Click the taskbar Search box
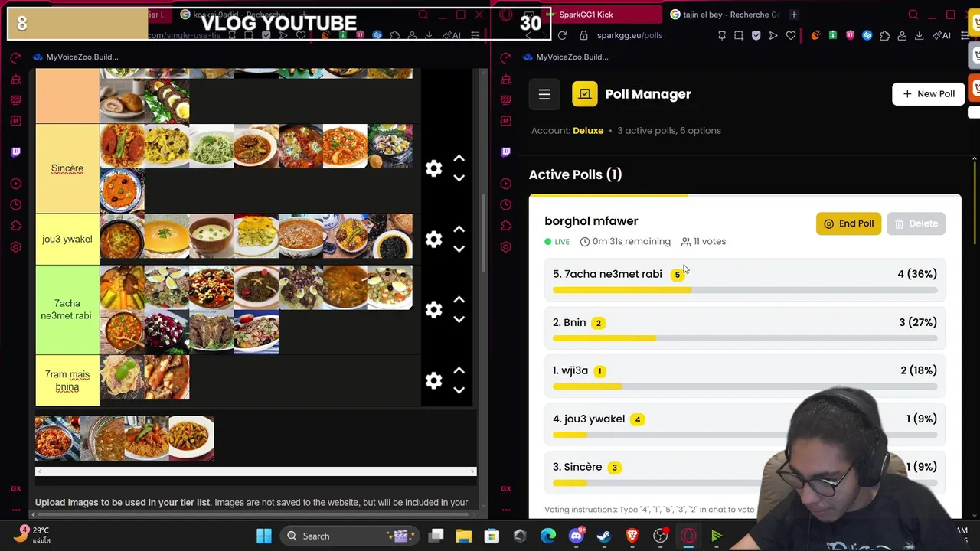 click(x=349, y=536)
